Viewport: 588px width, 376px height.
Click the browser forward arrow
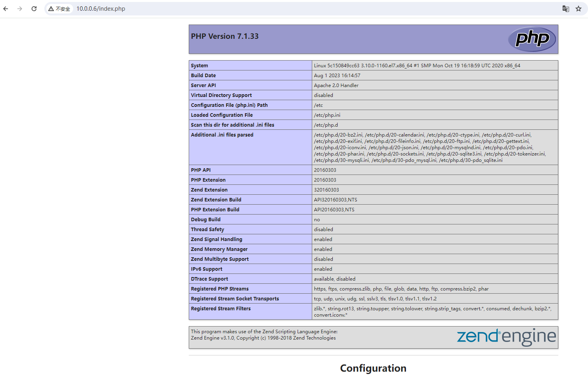tap(20, 9)
